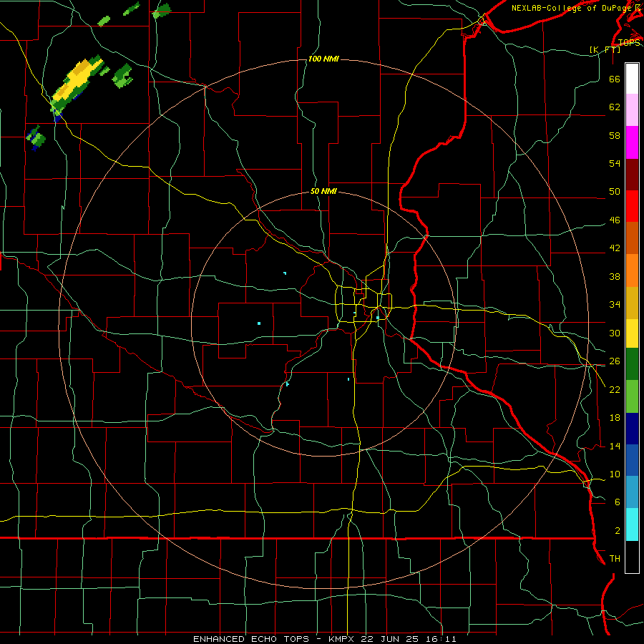Click the legend value "58"

[x=615, y=135]
